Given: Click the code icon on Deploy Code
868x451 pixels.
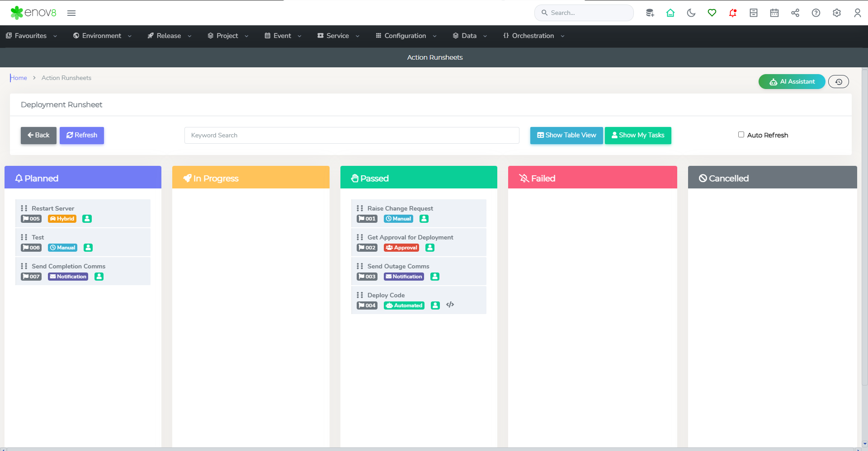Looking at the screenshot, I should [450, 305].
